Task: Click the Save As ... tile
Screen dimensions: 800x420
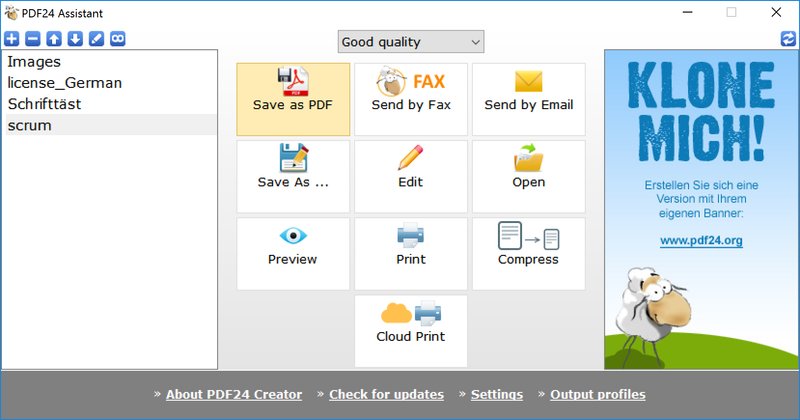Action: click(293, 177)
